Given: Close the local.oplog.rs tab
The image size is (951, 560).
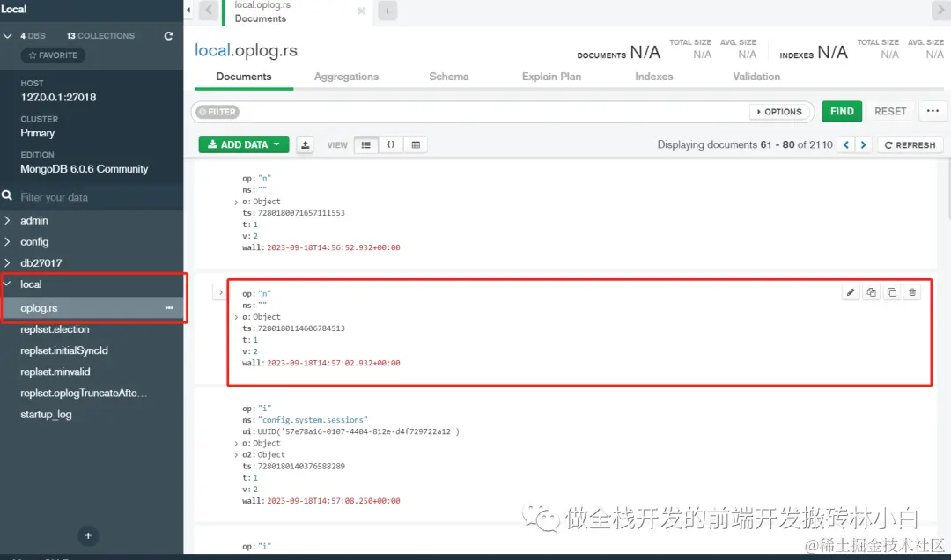Looking at the screenshot, I should tap(362, 11).
